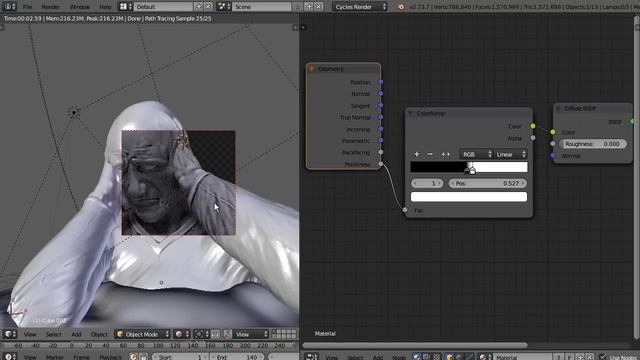Delete the Default screen layout
This screenshot has height=360, width=640.
point(208,7)
